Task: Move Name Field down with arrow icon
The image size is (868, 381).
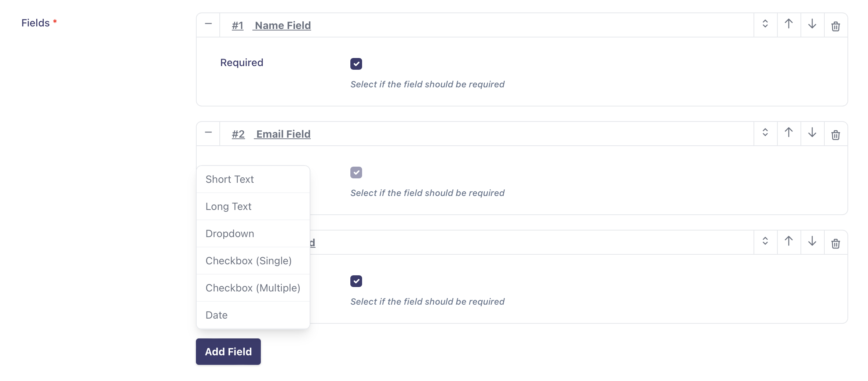Action: 812,24
